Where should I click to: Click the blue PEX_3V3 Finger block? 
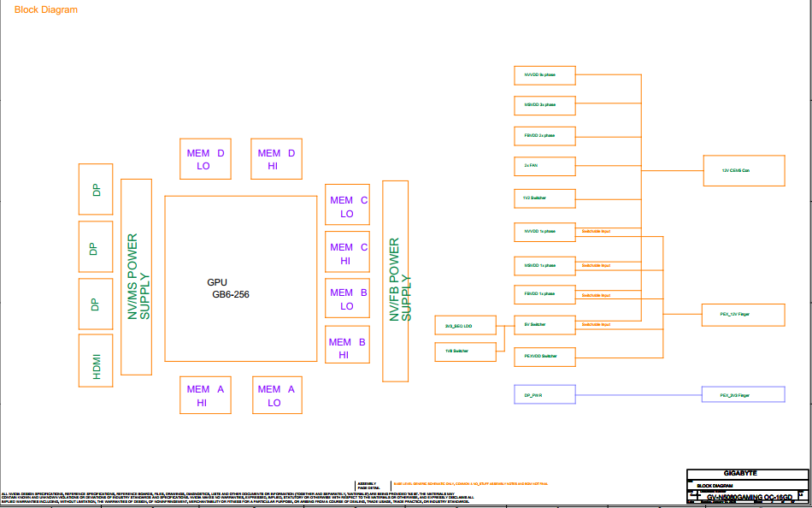743,394
